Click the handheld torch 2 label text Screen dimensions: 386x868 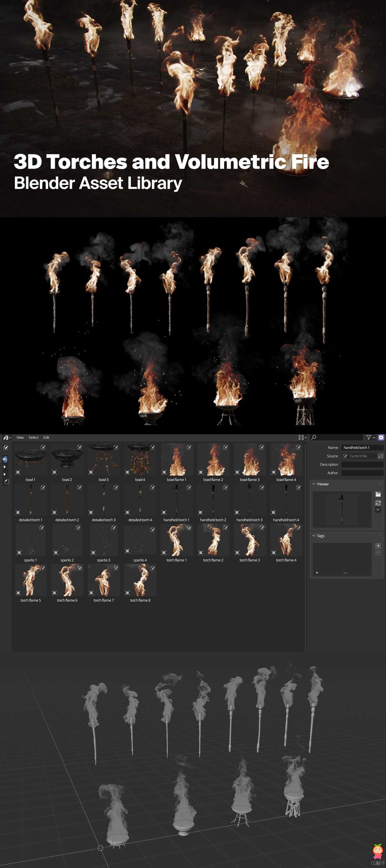coord(213,520)
